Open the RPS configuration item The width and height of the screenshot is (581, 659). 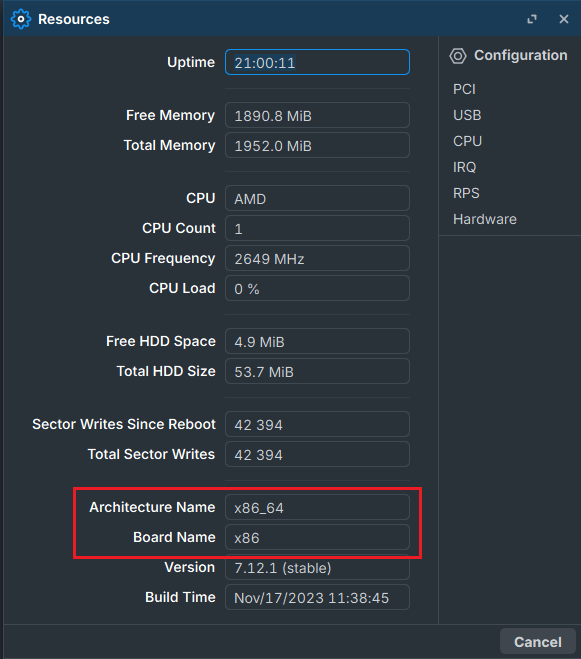(x=466, y=193)
